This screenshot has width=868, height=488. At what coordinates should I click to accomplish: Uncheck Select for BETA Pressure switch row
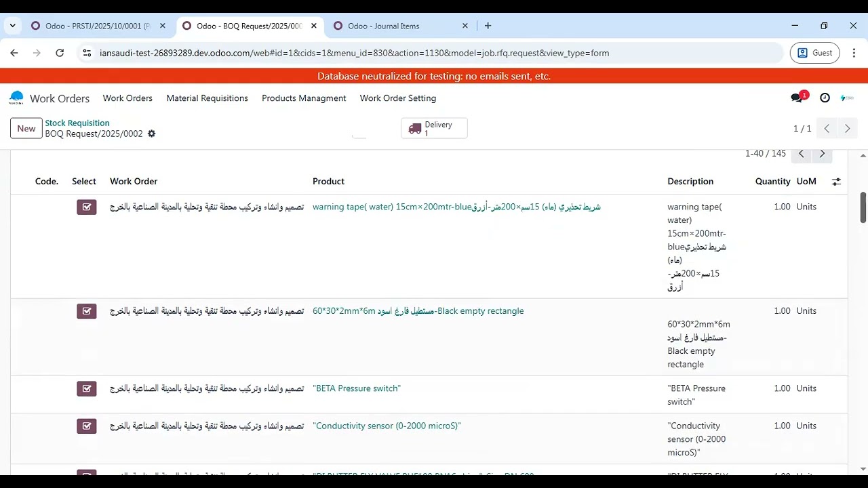[x=87, y=388]
